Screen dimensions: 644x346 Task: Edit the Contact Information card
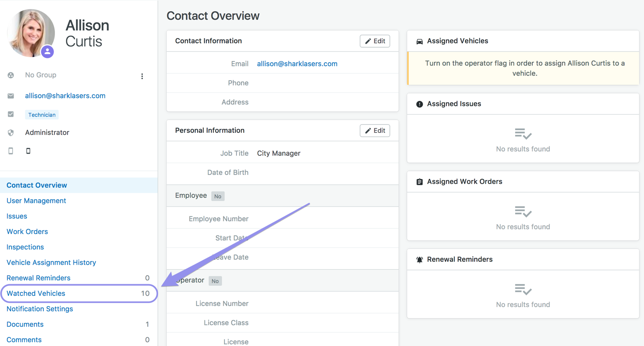pyautogui.click(x=375, y=41)
